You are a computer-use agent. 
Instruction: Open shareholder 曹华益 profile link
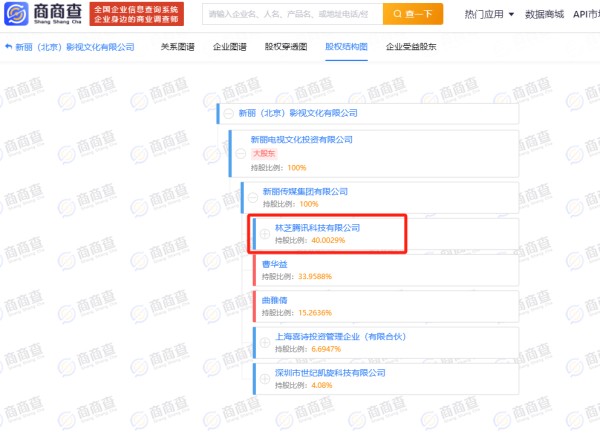tap(275, 264)
